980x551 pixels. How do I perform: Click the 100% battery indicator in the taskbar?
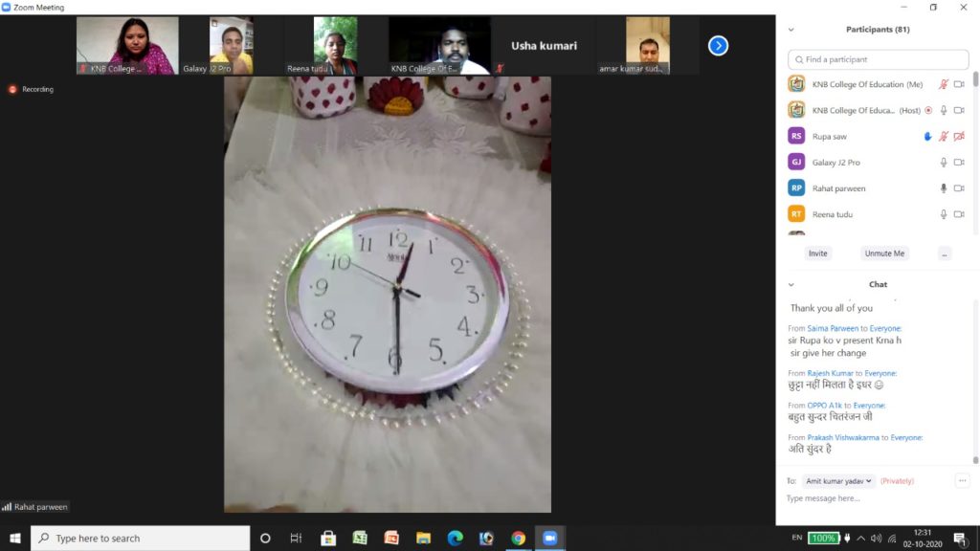coord(823,538)
